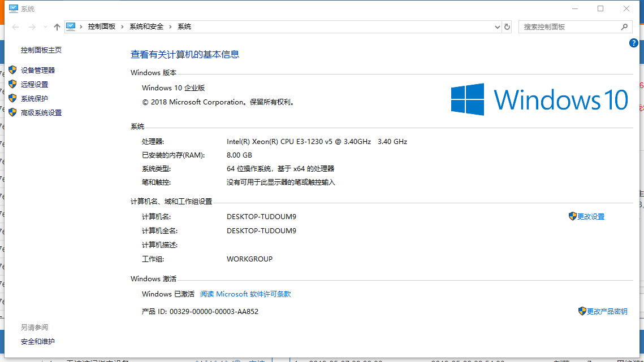Image resolution: width=644 pixels, height=362 pixels.
Task: Click the refresh icon in address bar
Action: [x=507, y=27]
